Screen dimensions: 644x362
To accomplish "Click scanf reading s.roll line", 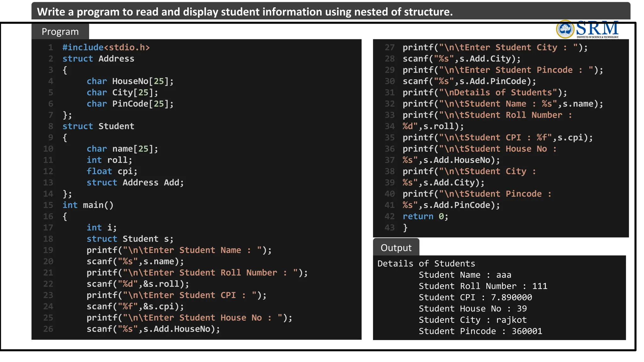I will point(138,284).
